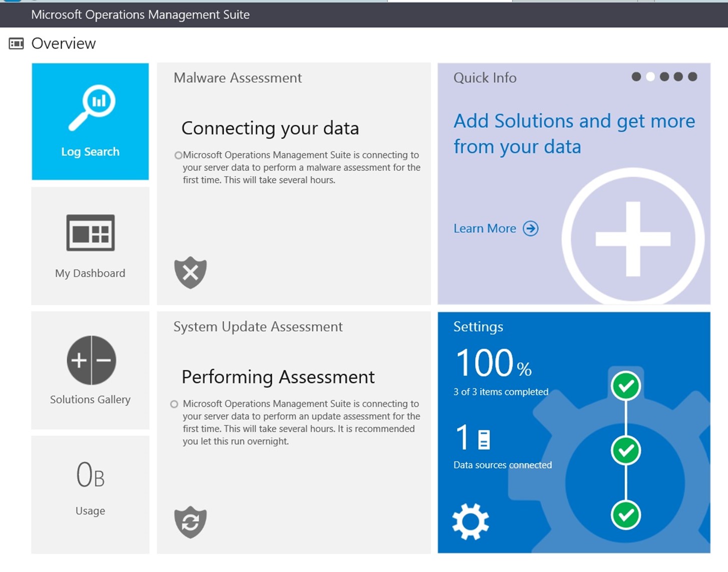Open the Log Search magnifier icon

[x=92, y=108]
